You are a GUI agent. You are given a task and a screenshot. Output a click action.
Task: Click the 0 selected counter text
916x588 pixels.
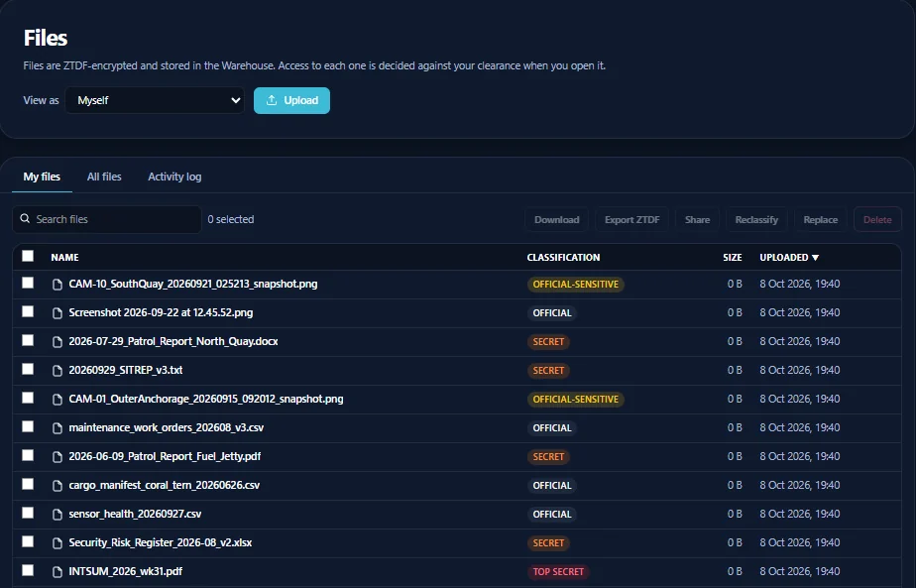click(231, 219)
